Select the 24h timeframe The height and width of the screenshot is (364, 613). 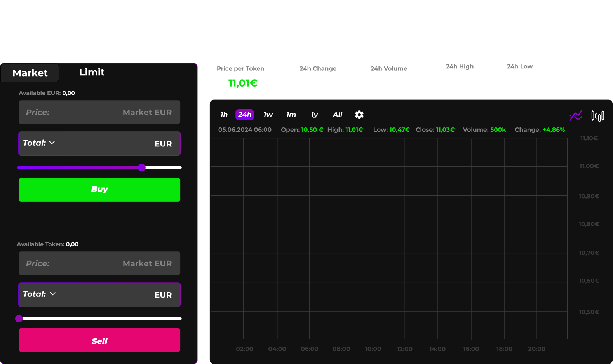click(x=245, y=115)
